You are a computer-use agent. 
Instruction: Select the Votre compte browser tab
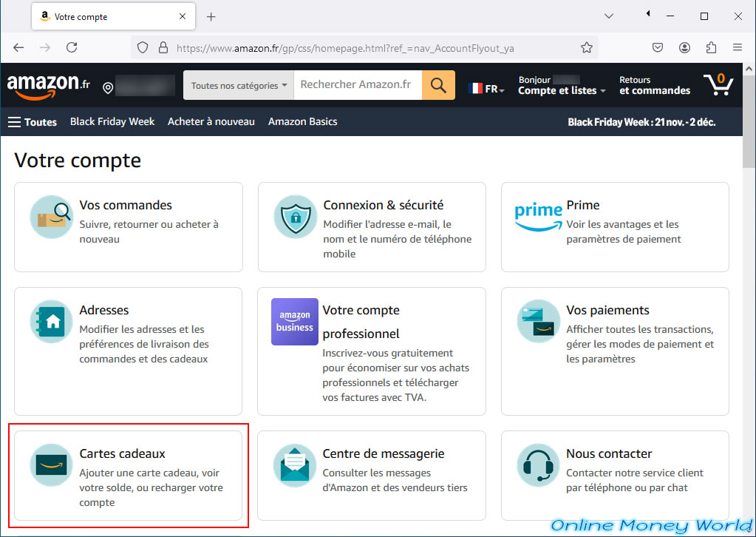tap(113, 16)
